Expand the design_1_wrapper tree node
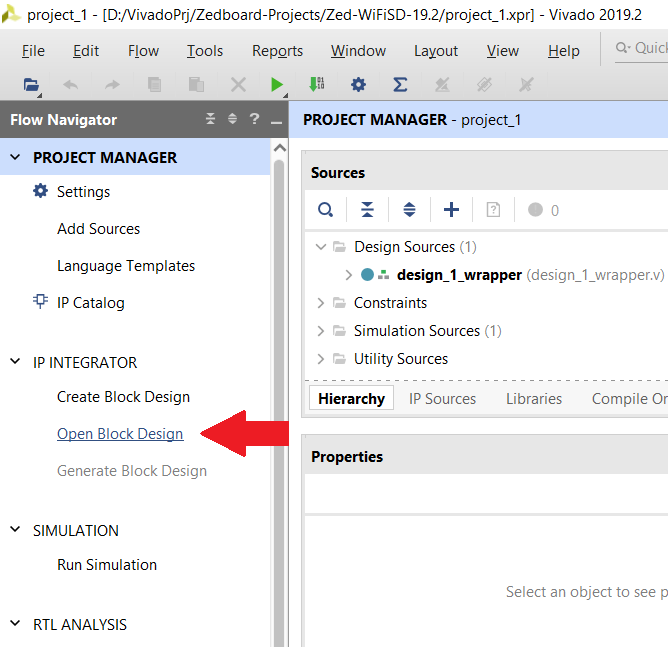 pos(348,275)
